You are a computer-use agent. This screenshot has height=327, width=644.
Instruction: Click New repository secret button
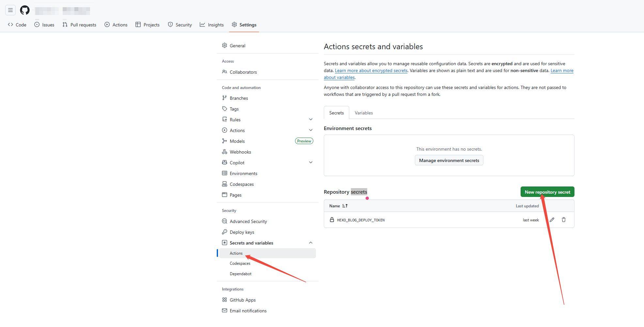pos(547,192)
